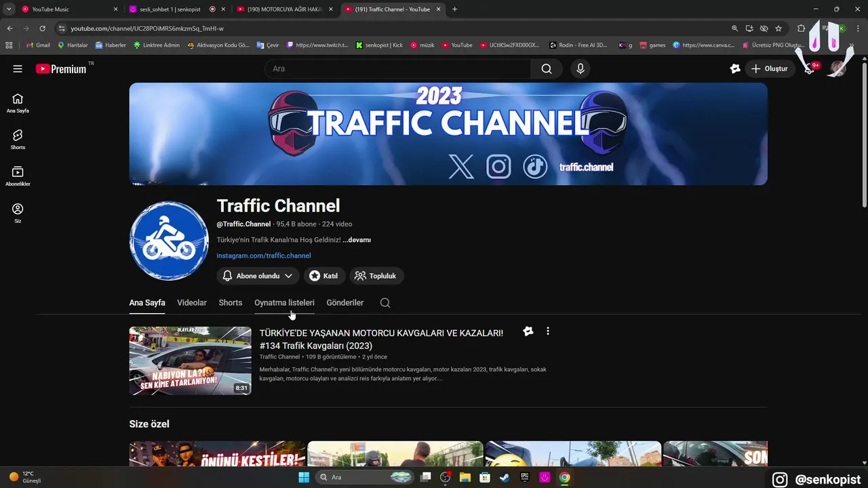Start voice search with the microphone
The width and height of the screenshot is (868, 488).
580,68
